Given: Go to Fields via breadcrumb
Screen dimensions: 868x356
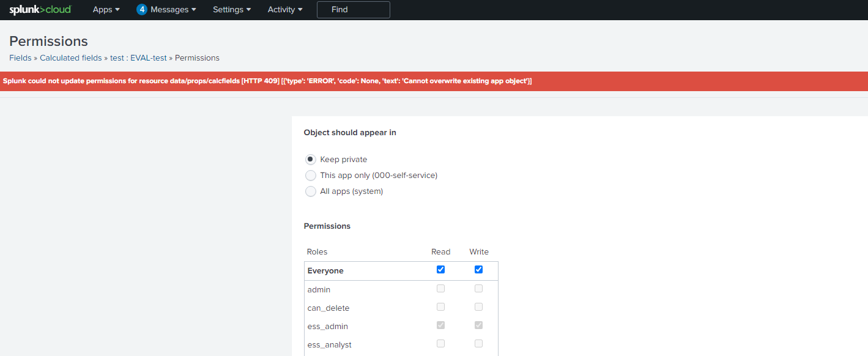Looking at the screenshot, I should tap(20, 58).
